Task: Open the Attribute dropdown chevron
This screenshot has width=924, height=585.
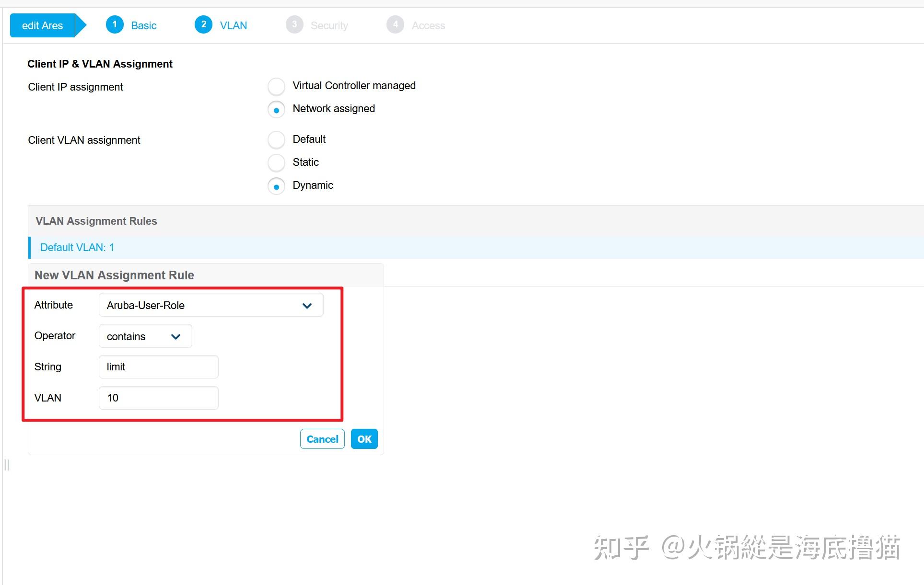Action: click(307, 305)
